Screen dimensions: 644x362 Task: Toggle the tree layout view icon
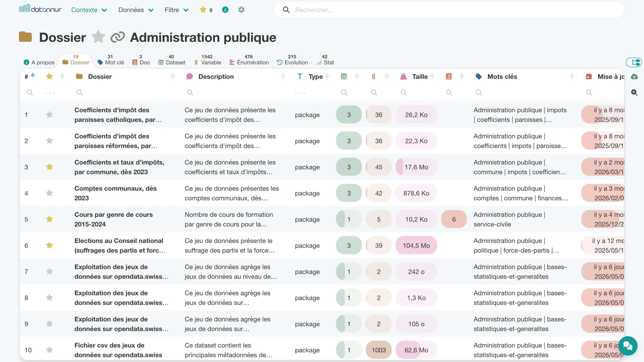coord(634,62)
